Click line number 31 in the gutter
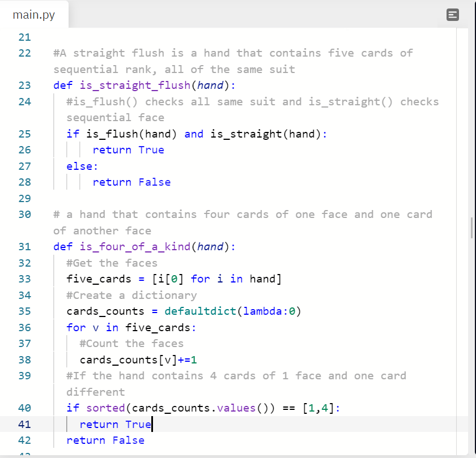The height and width of the screenshot is (458, 476). point(24,247)
